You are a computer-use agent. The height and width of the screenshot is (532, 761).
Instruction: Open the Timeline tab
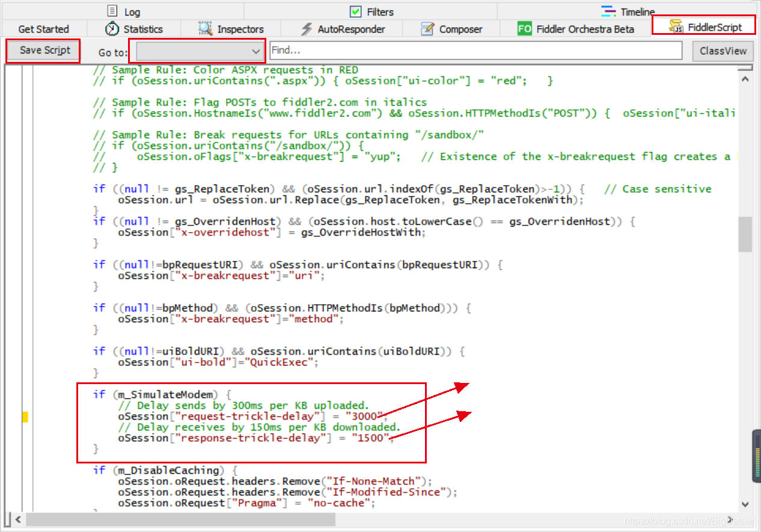[x=628, y=11]
